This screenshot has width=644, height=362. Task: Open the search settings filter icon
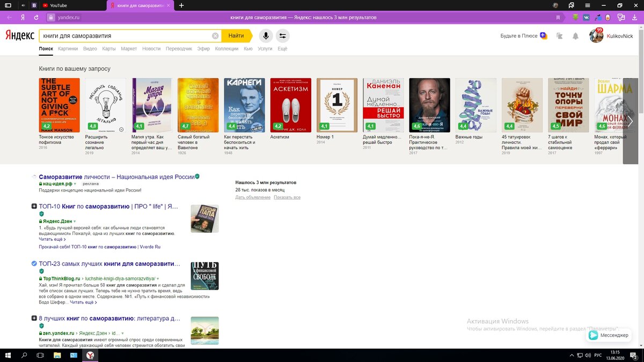click(x=283, y=36)
